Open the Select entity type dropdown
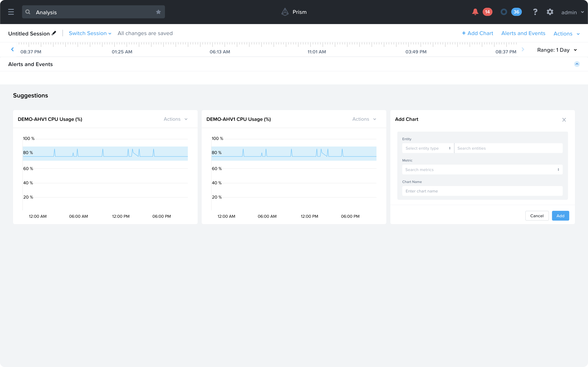 [x=428, y=148]
